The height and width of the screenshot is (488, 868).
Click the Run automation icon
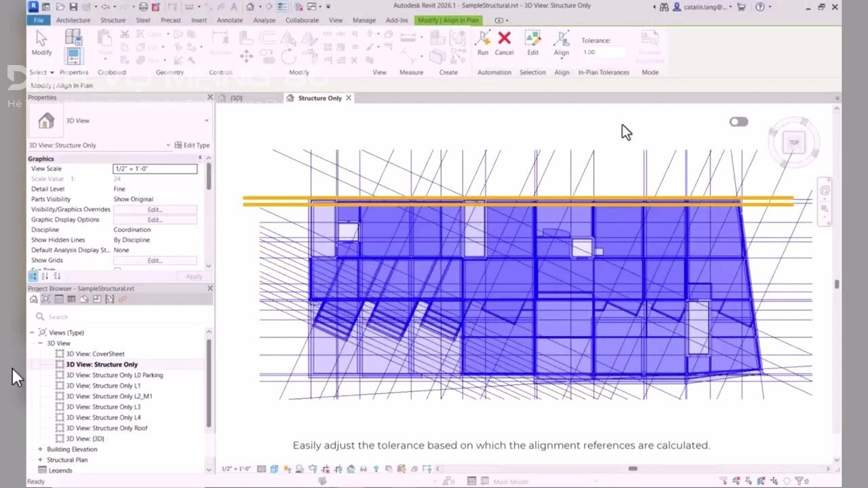pos(483,39)
